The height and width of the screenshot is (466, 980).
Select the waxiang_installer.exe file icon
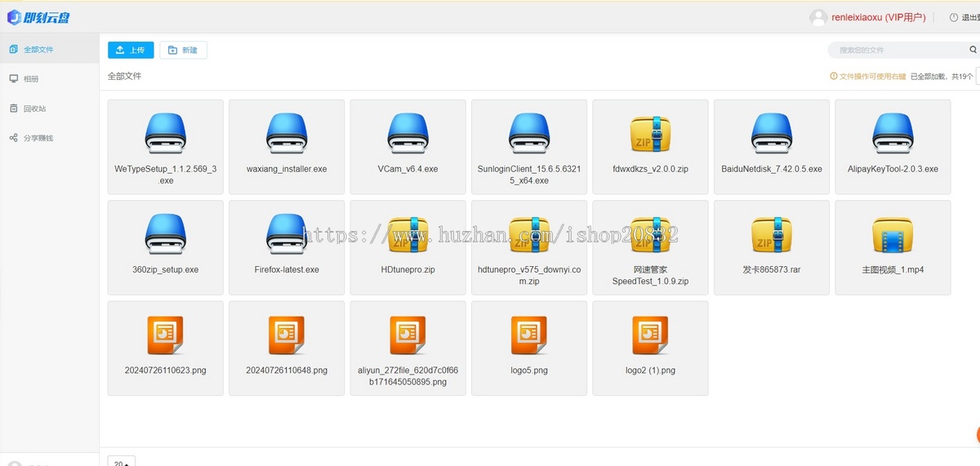(x=287, y=133)
